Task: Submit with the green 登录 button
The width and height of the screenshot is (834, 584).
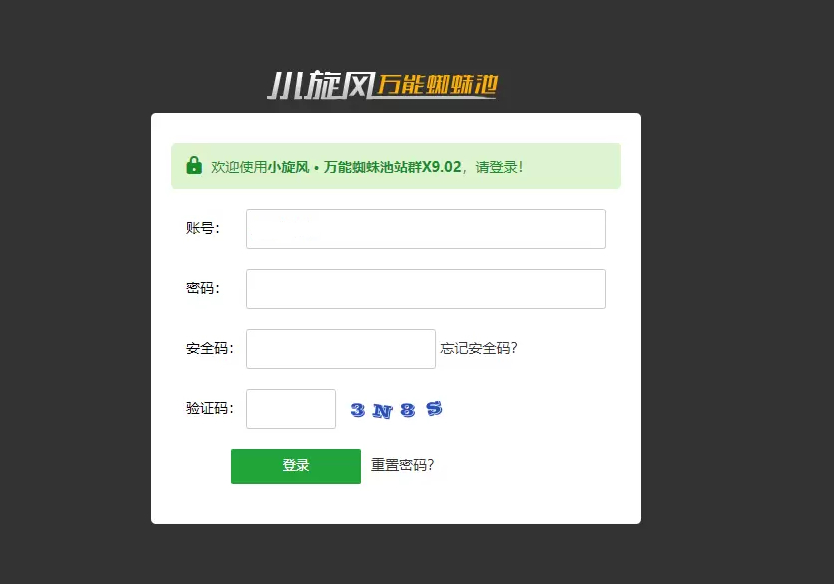Action: click(296, 466)
